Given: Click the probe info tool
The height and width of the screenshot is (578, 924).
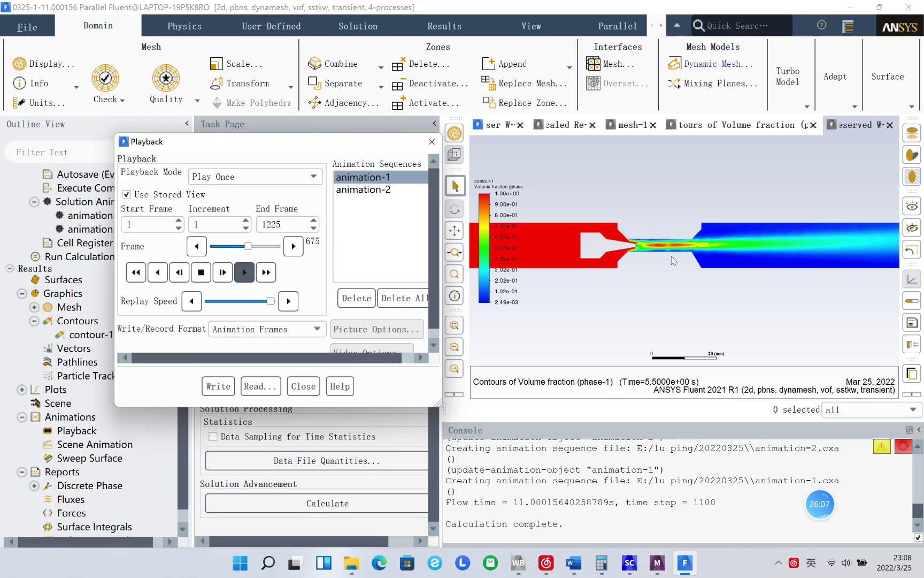Looking at the screenshot, I should [x=455, y=296].
